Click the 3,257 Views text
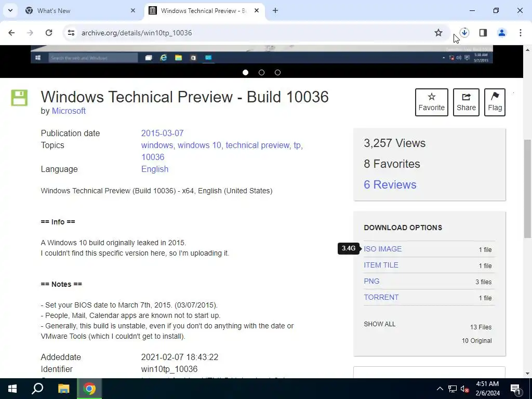 (x=395, y=143)
